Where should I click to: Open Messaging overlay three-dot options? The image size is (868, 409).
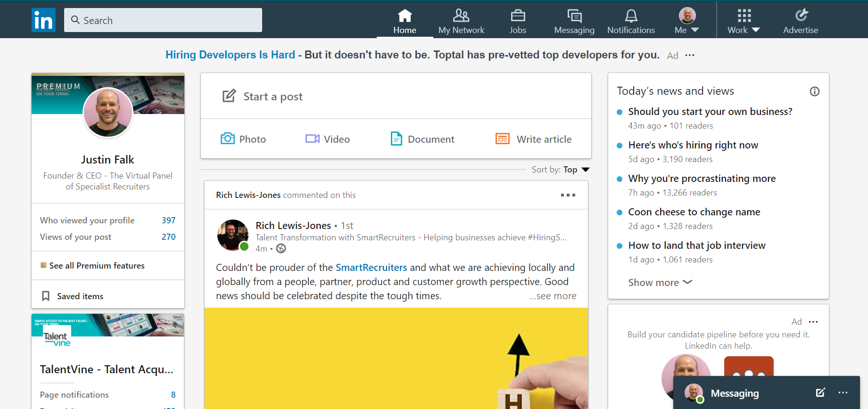point(843,393)
